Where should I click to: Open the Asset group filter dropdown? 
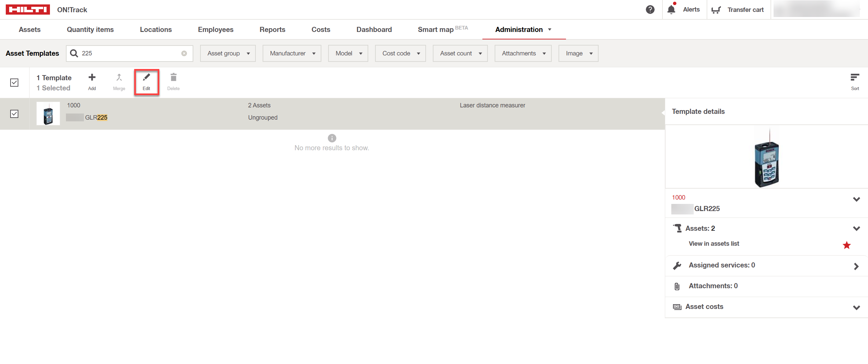(x=228, y=53)
